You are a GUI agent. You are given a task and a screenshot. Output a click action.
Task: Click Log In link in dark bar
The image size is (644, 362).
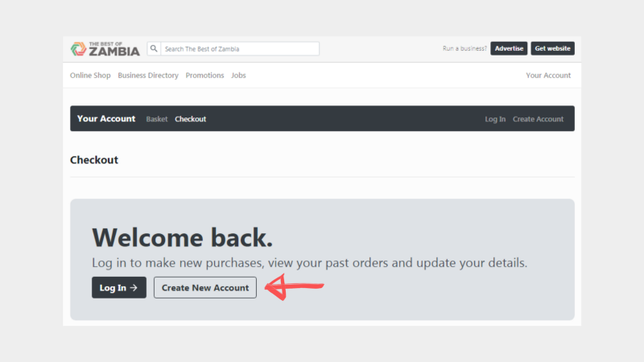point(495,119)
